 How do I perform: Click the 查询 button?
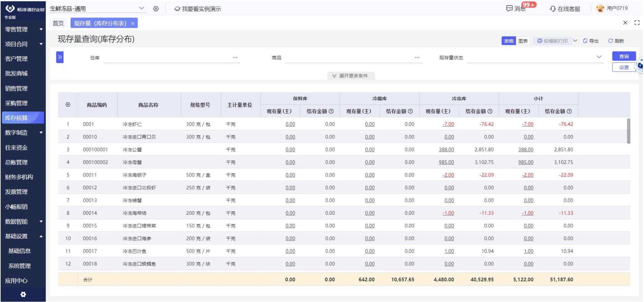(624, 56)
